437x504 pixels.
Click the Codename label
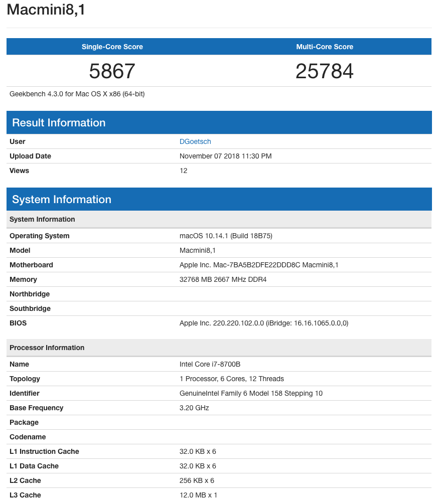tap(28, 437)
